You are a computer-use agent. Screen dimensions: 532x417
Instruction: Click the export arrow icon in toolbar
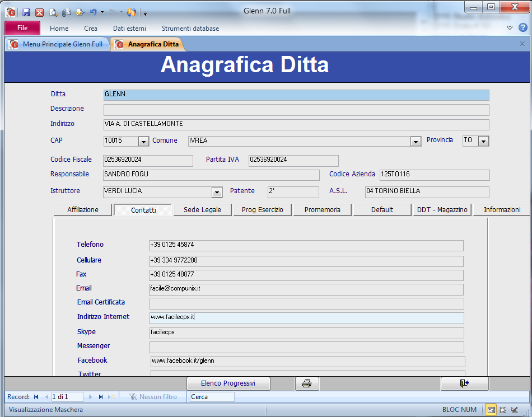[x=80, y=12]
